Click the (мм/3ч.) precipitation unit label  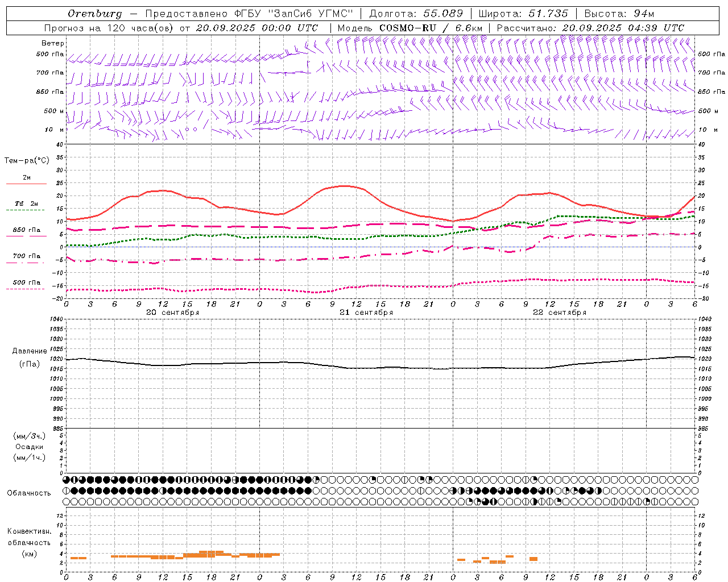point(30,436)
